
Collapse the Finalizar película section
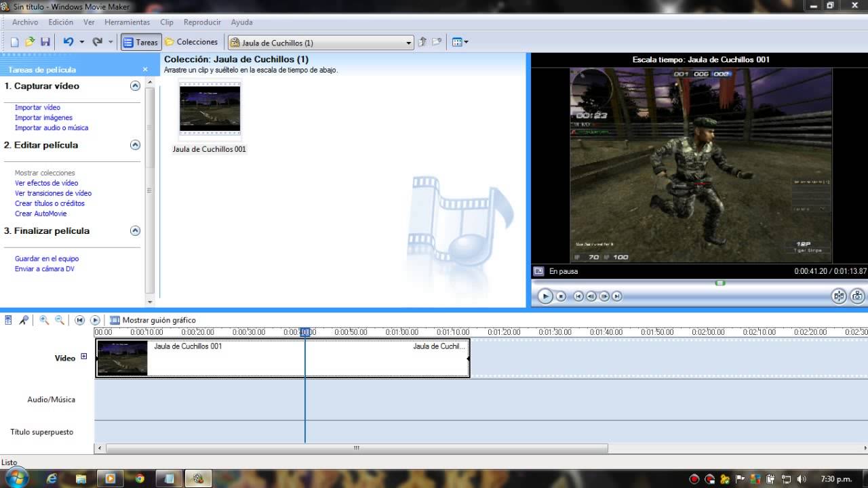[135, 230]
